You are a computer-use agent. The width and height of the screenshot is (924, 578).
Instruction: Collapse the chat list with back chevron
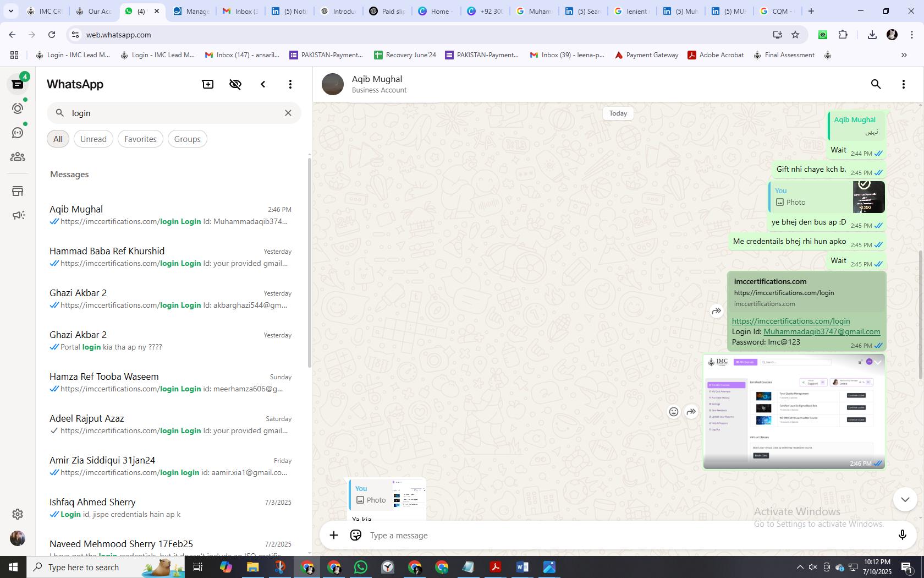(263, 84)
